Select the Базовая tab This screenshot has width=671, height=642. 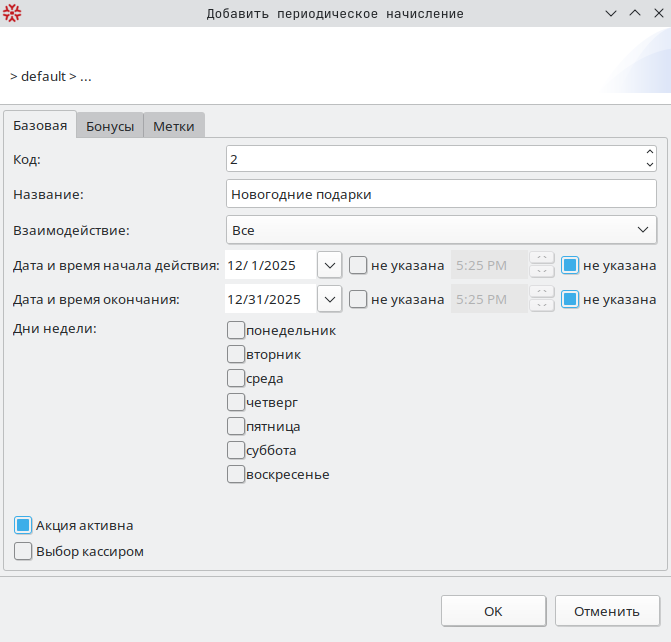pyautogui.click(x=40, y=125)
